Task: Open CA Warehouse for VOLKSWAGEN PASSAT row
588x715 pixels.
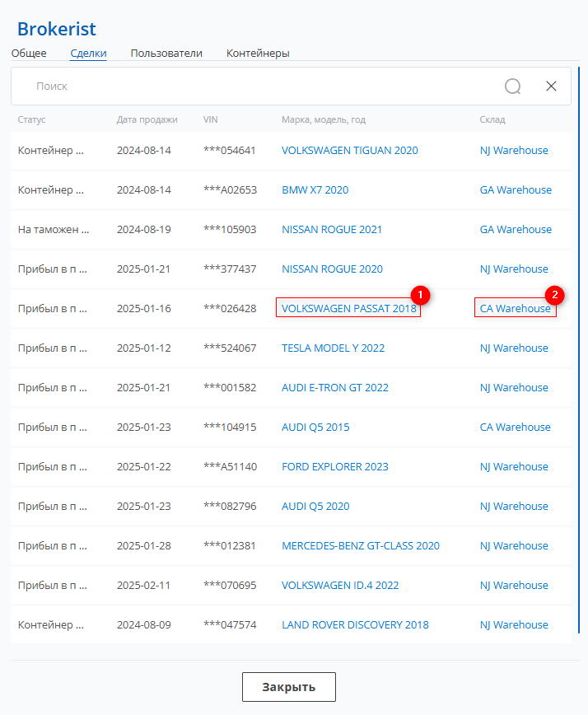Action: [x=515, y=309]
